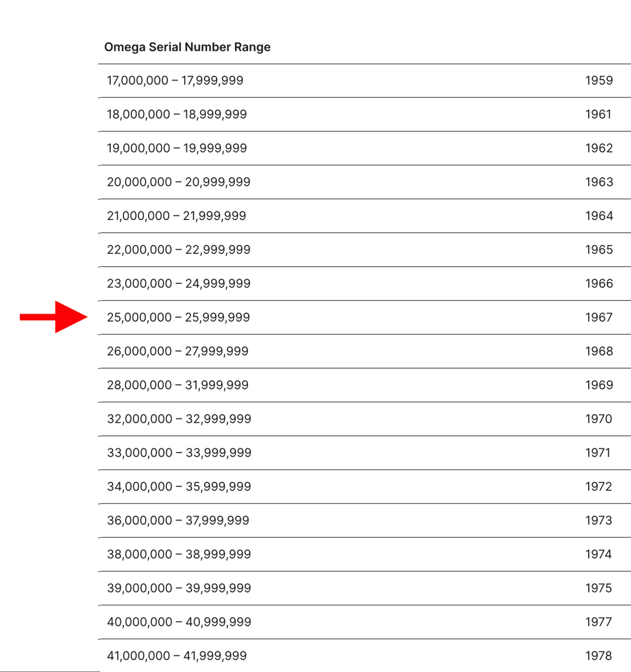Select the 25,000,000 – 25,999,999 range text
Screen dimensions: 631x672
[178, 317]
